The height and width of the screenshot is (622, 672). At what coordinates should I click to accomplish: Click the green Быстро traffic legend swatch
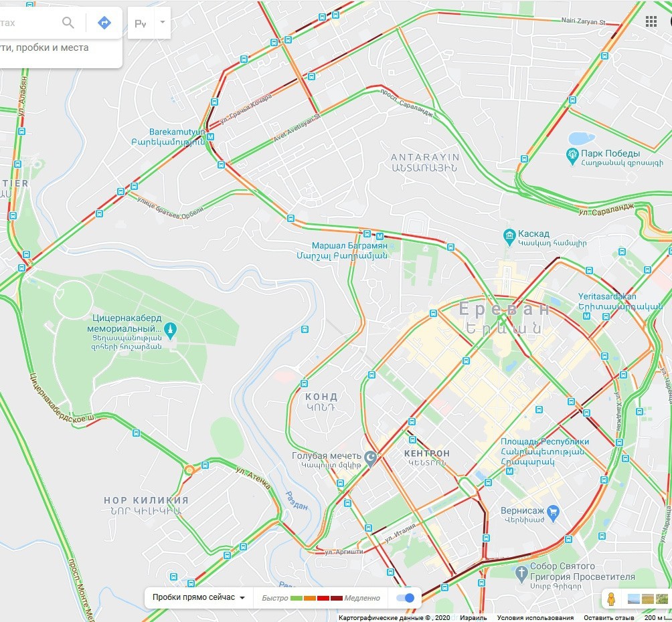click(x=296, y=598)
